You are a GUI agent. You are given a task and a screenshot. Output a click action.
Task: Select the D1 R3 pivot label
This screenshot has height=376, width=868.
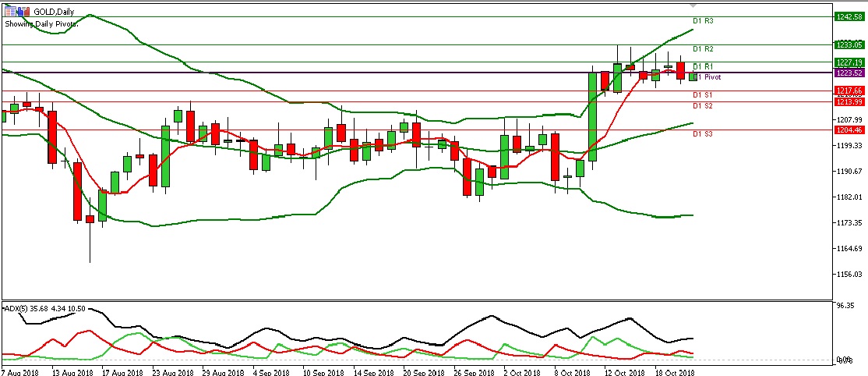703,21
